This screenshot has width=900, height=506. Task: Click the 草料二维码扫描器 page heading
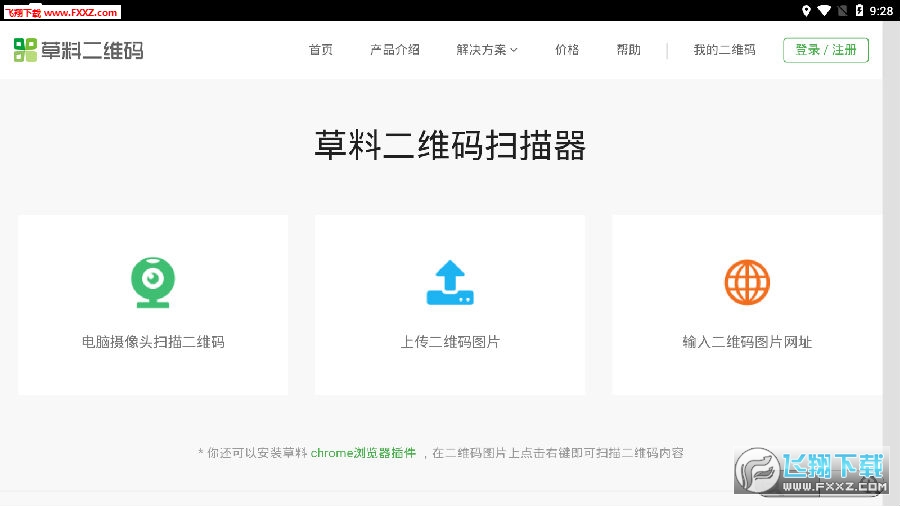click(450, 145)
